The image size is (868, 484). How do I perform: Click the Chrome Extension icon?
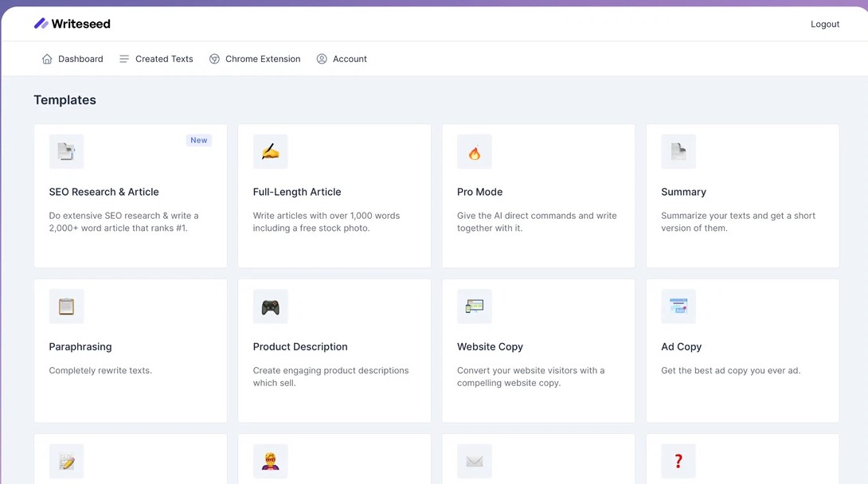pos(214,59)
